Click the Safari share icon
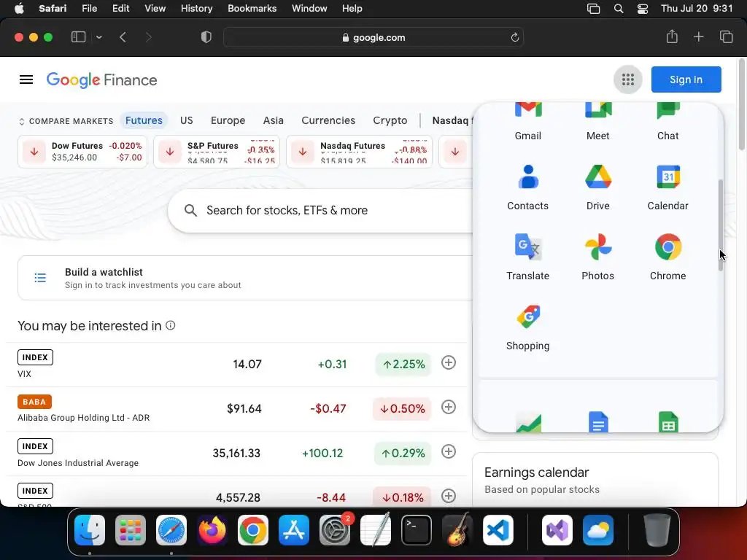Screen dimensions: 747x560 tap(672, 36)
